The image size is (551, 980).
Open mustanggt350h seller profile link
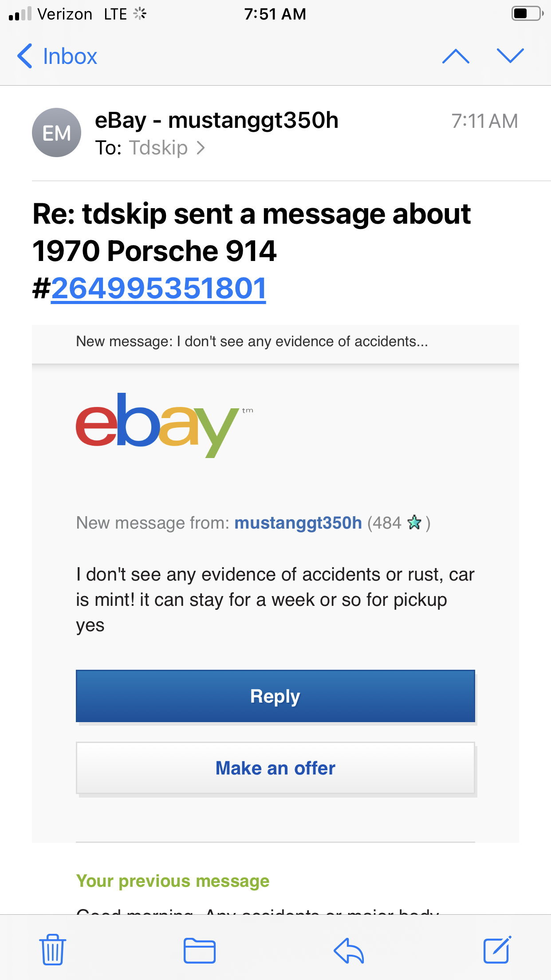point(298,523)
